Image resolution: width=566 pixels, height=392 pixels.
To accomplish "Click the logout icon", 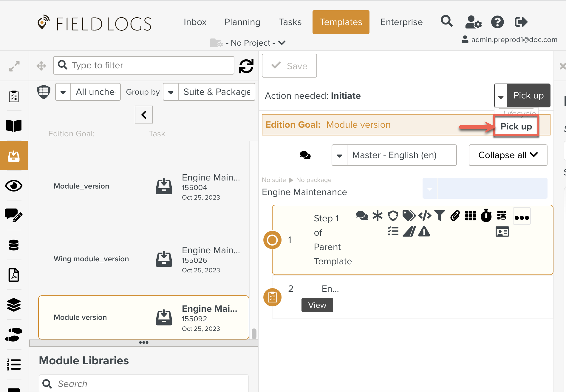I will point(521,22).
